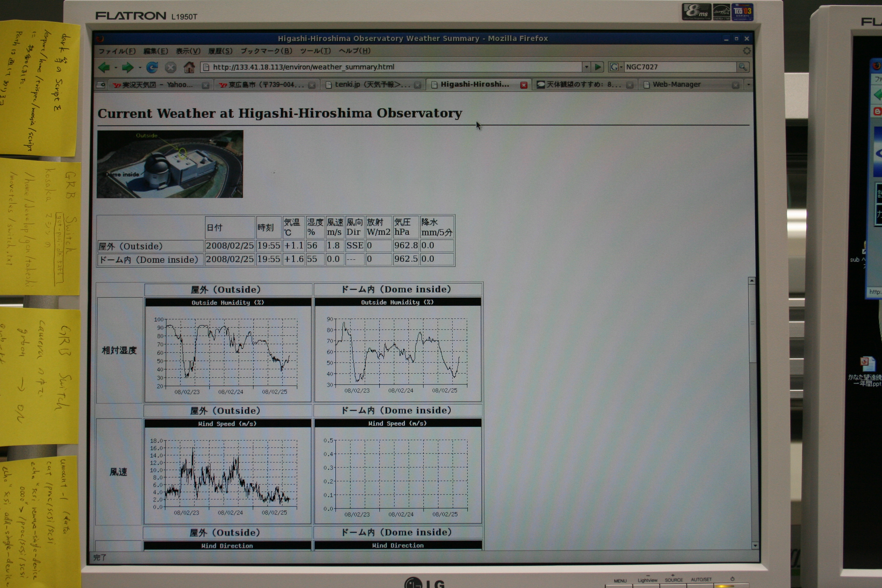Click the observatory aerial photo
The width and height of the screenshot is (882, 588).
coord(170,164)
